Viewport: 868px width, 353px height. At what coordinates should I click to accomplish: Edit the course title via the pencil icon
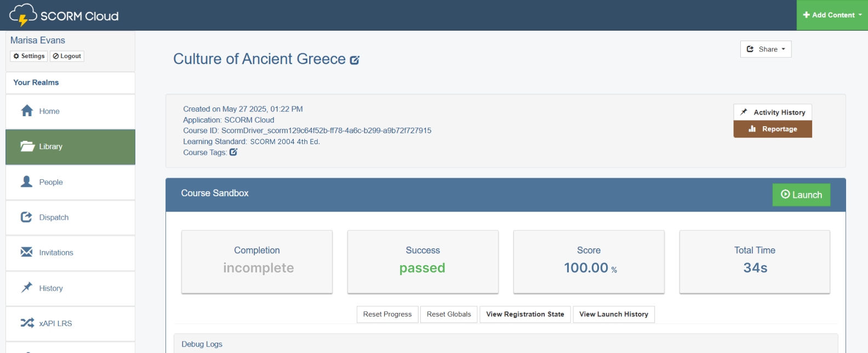pos(355,60)
